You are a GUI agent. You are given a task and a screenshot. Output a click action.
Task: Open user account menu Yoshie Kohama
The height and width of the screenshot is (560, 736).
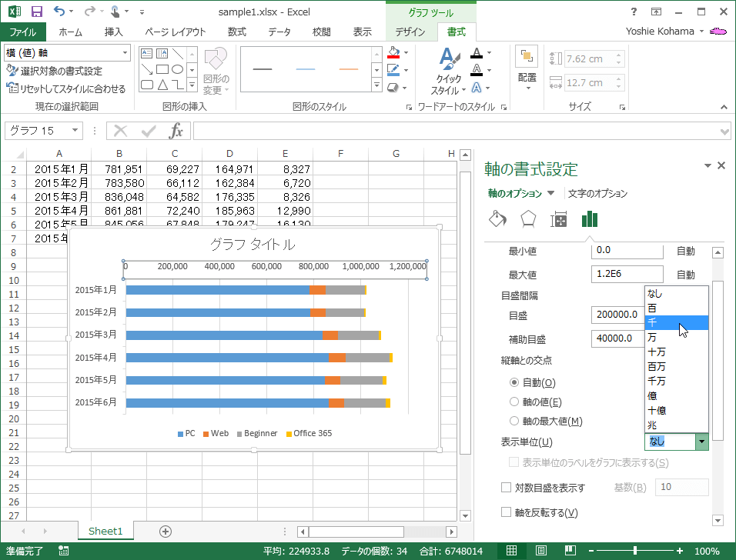click(x=664, y=31)
